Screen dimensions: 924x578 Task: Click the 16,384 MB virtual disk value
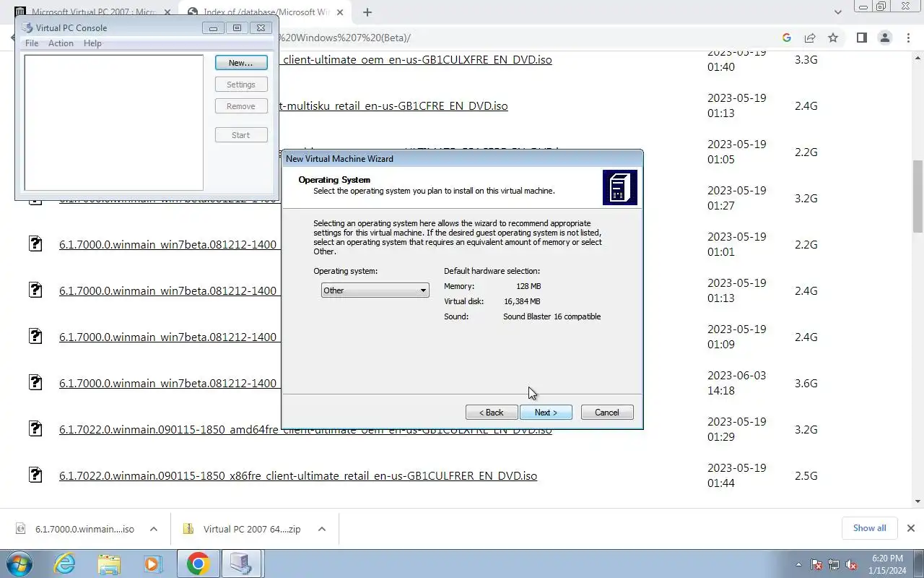tap(522, 301)
